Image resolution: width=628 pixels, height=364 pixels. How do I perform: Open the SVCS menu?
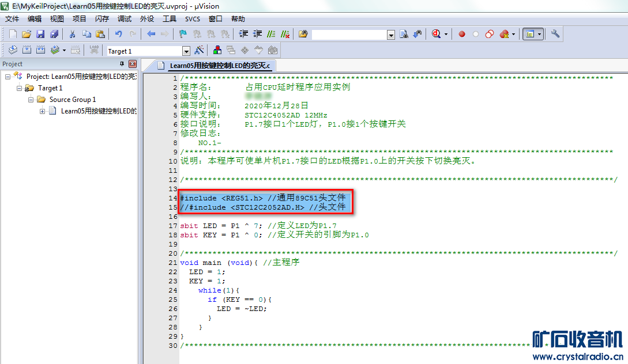pos(192,19)
